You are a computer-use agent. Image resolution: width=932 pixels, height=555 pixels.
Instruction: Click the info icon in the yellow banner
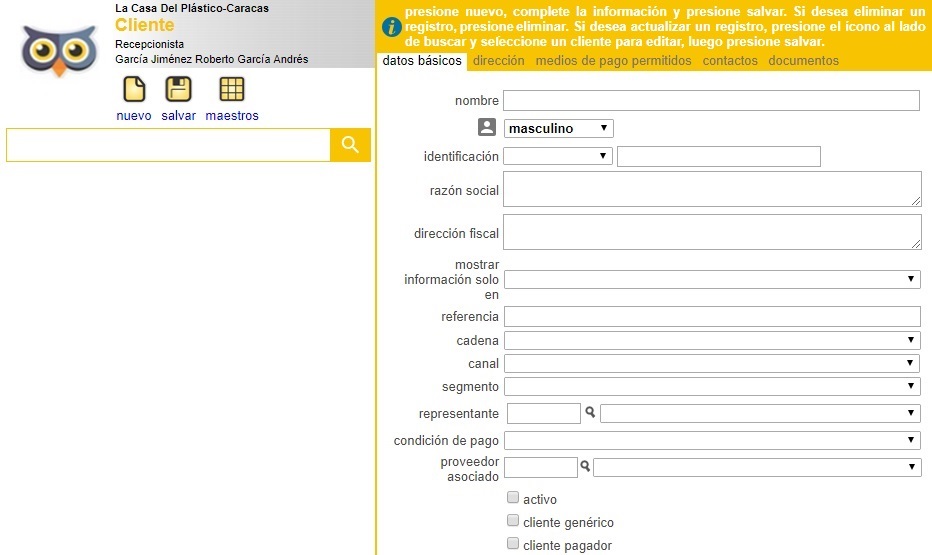point(391,27)
